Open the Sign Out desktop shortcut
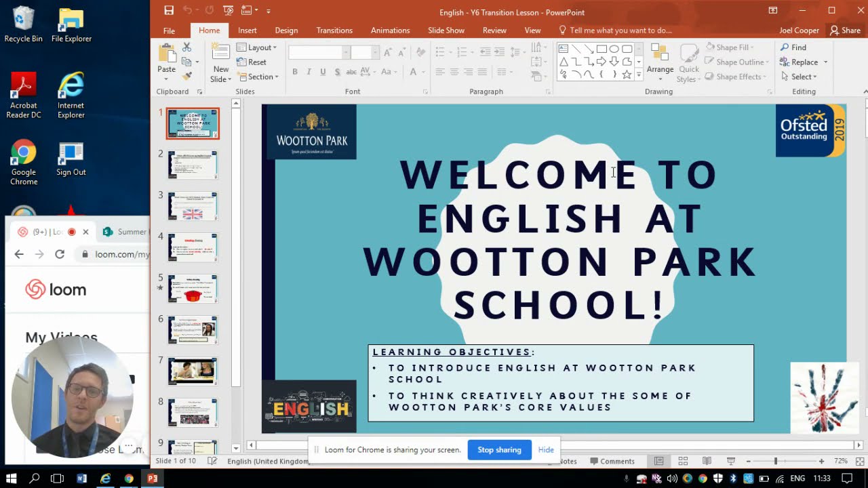Image resolution: width=868 pixels, height=488 pixels. tap(71, 159)
